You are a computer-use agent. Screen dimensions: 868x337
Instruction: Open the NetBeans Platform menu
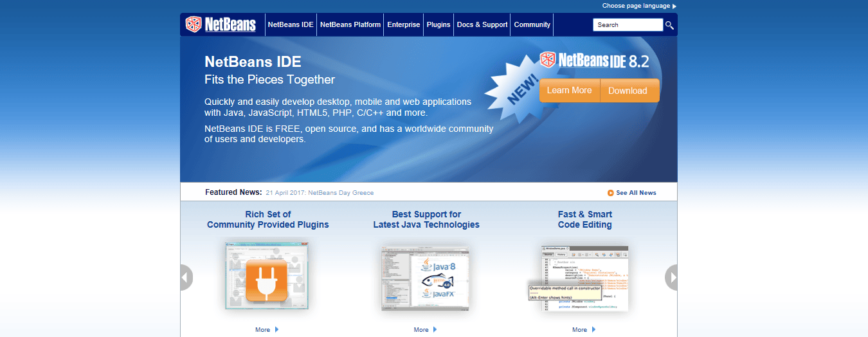(x=350, y=24)
